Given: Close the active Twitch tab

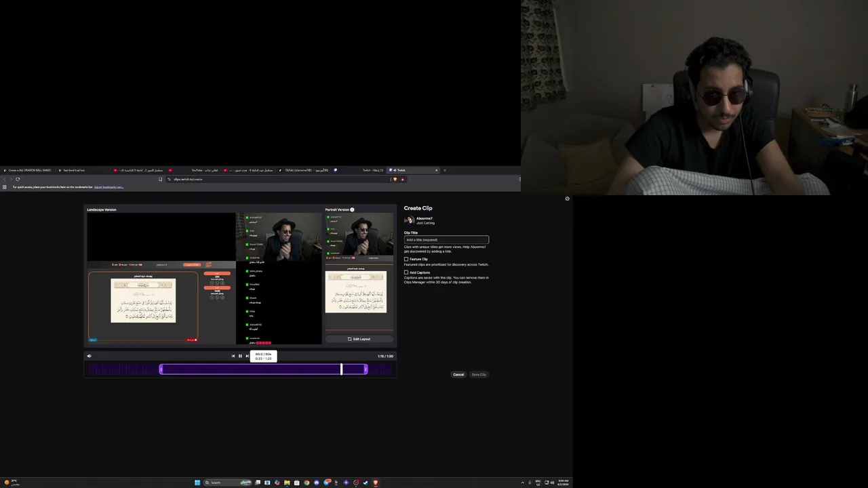Looking at the screenshot, I should coord(436,170).
